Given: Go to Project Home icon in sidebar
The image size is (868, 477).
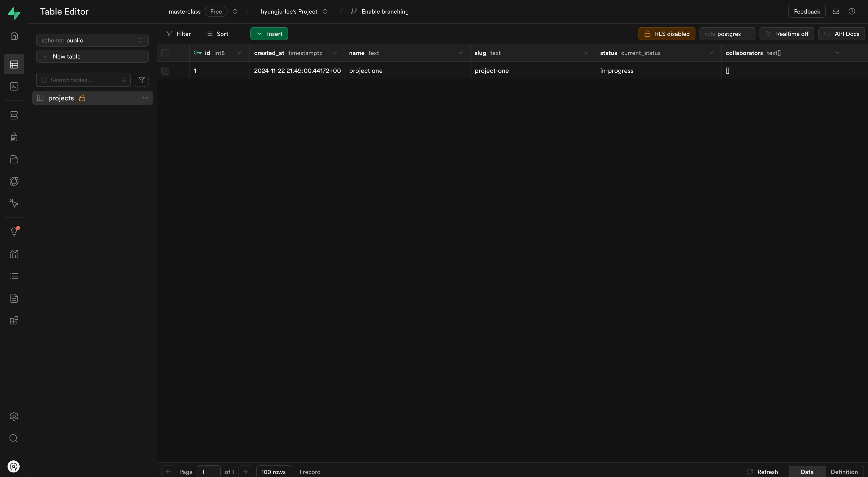Looking at the screenshot, I should [14, 36].
